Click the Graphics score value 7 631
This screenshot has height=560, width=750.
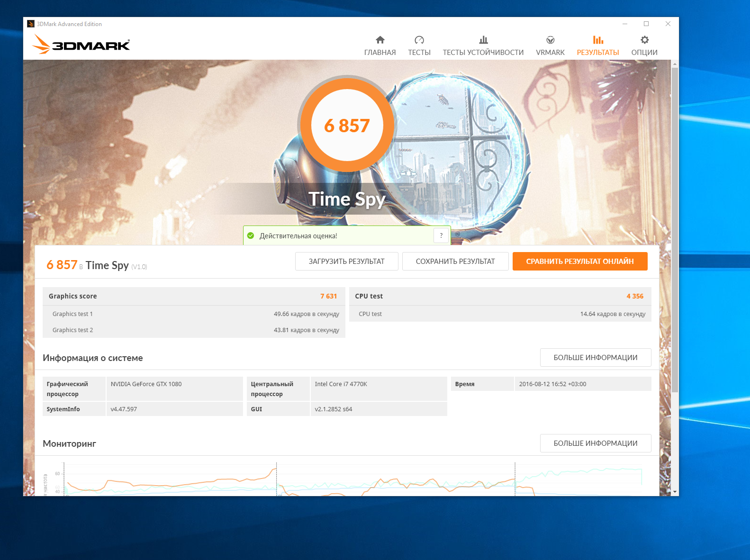[x=328, y=296]
